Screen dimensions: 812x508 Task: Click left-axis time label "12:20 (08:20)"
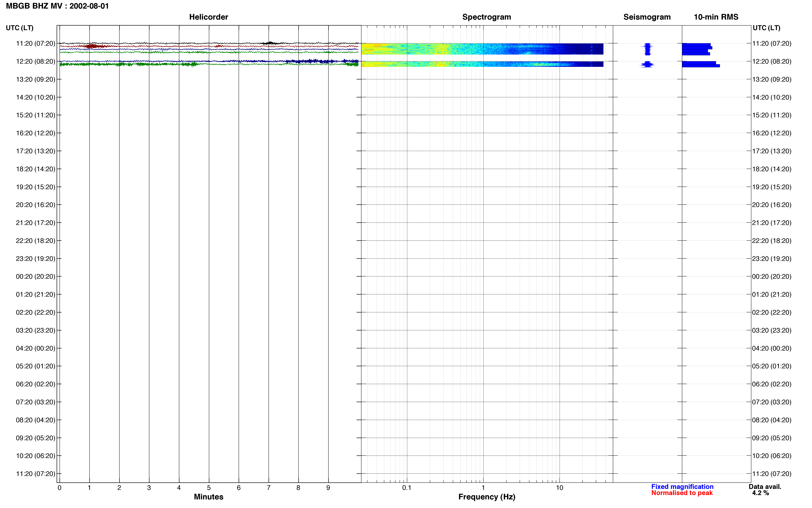coord(35,61)
